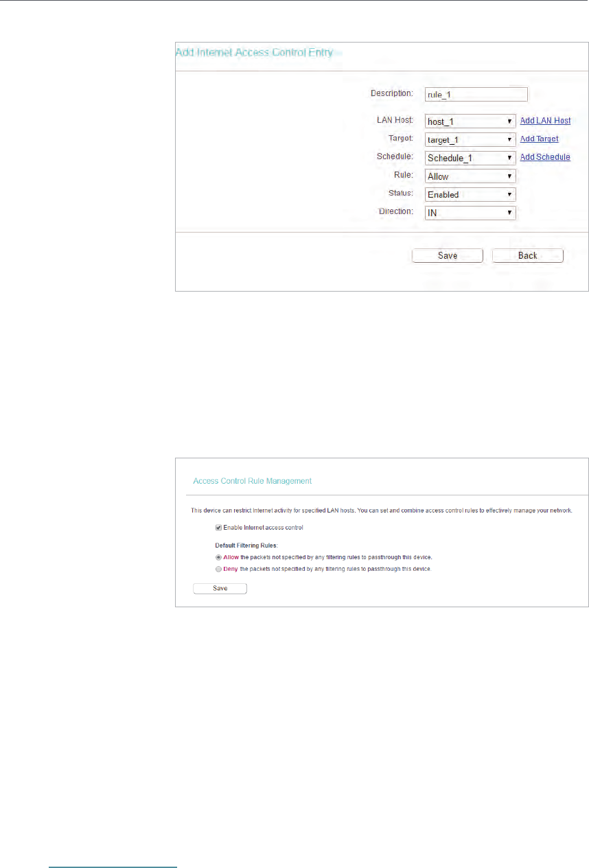This screenshot has width=589, height=868.
Task: Click the Direction label
Action: point(396,211)
